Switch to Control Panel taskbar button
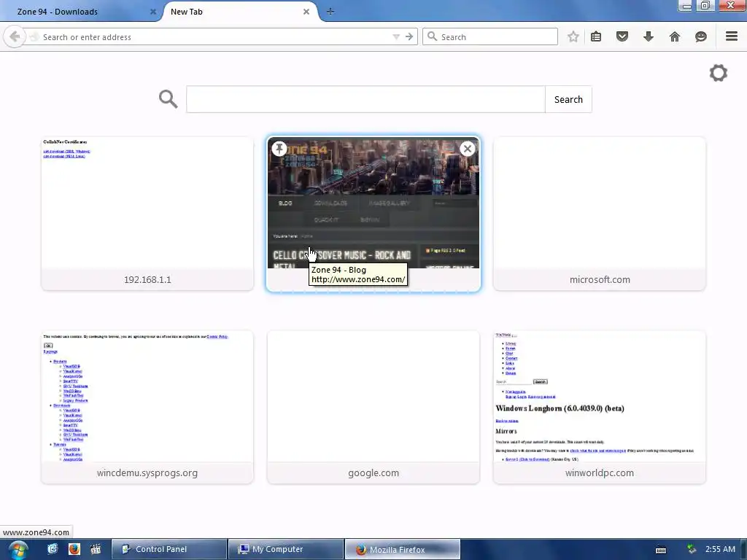Screen dimensions: 747x560 [x=169, y=549]
